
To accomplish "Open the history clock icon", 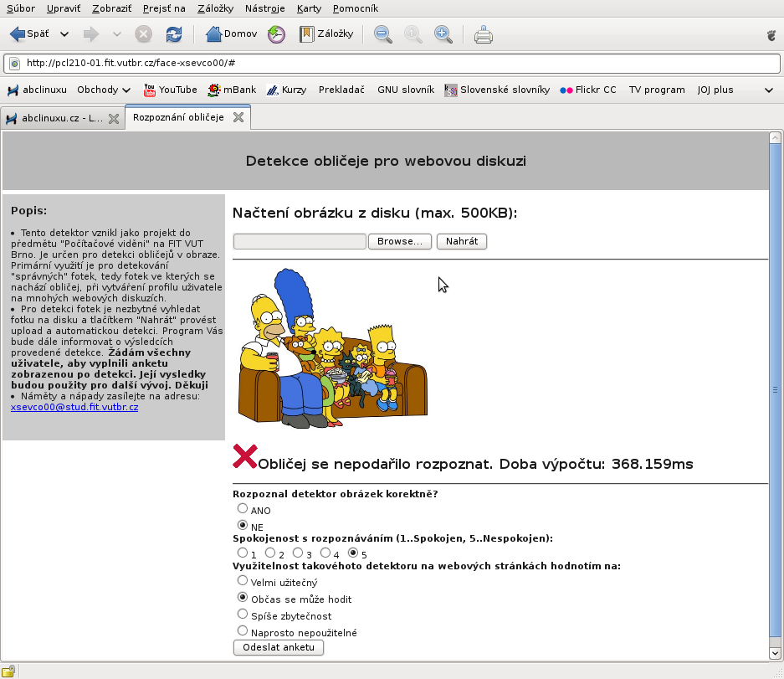I will click(276, 34).
